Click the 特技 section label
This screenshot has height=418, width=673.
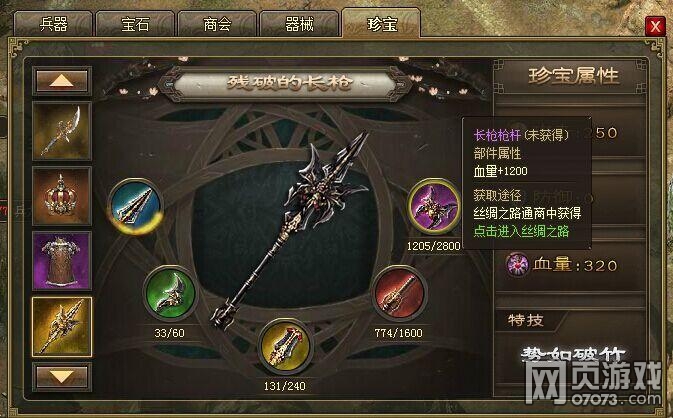(526, 320)
